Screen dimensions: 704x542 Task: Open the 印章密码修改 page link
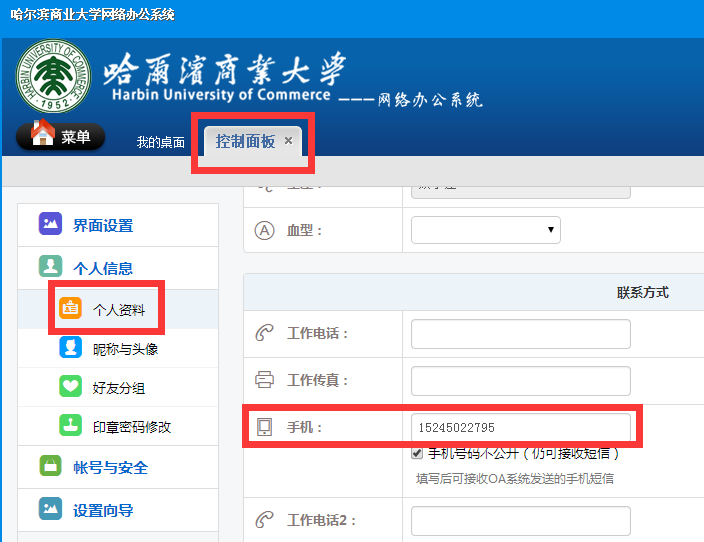point(132,427)
